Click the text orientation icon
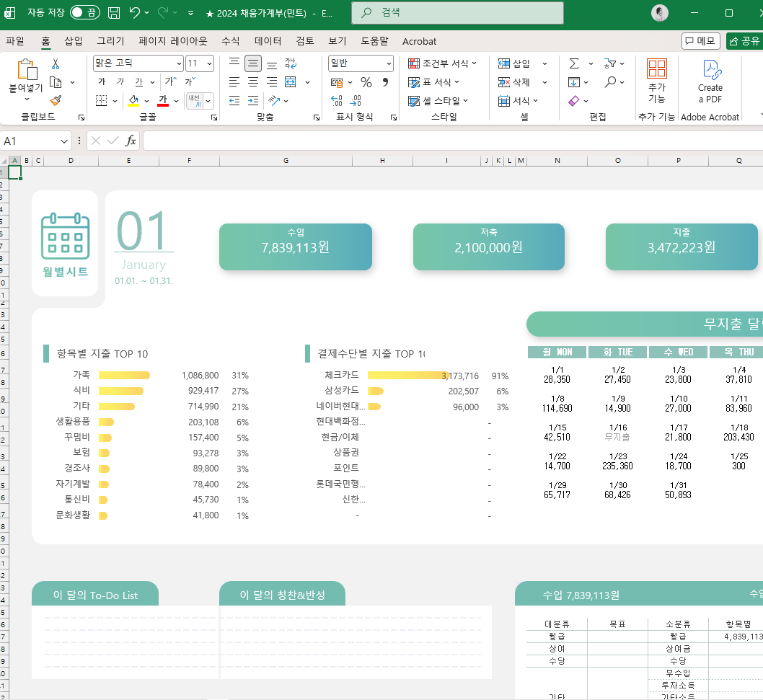Viewport: 763px width, 700px height. click(x=275, y=101)
